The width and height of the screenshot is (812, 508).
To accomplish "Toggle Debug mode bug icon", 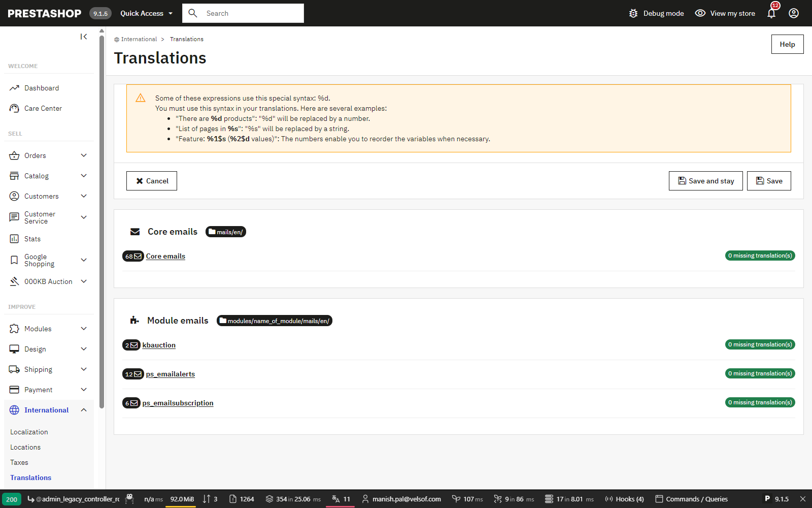I will click(x=633, y=13).
